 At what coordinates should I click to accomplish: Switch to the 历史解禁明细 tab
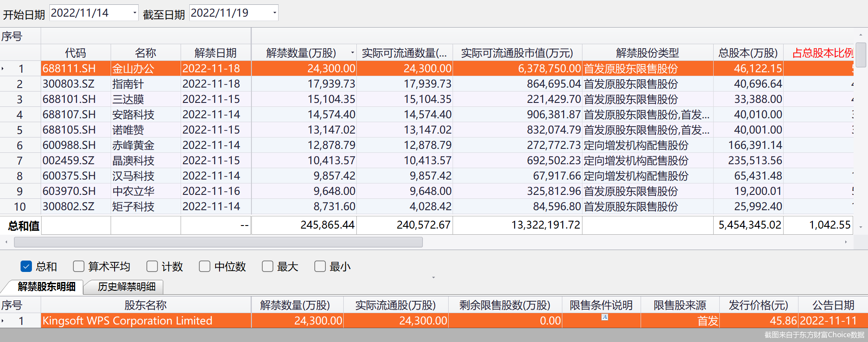[126, 287]
